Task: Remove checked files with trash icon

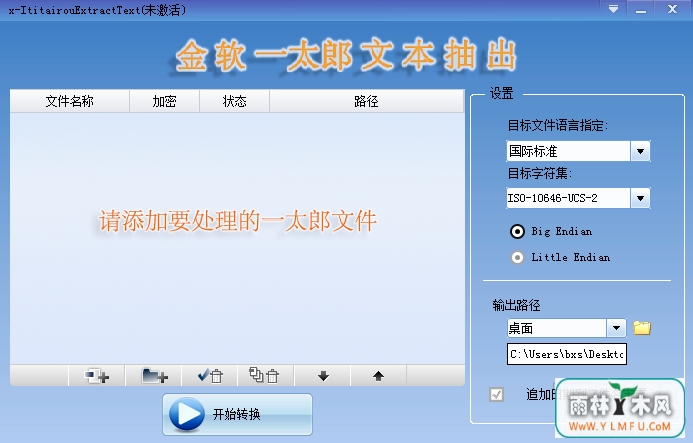Action: tap(210, 376)
